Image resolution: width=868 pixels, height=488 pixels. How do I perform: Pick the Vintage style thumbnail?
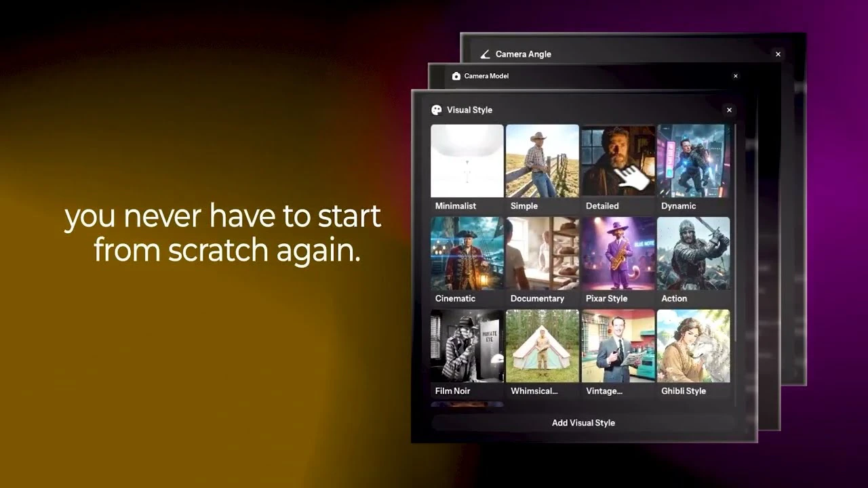(618, 346)
